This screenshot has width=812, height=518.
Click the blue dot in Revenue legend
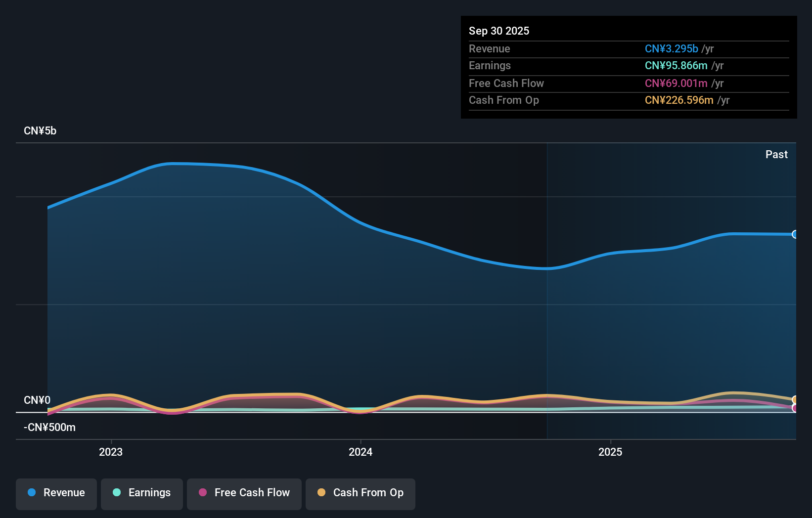pyautogui.click(x=32, y=492)
